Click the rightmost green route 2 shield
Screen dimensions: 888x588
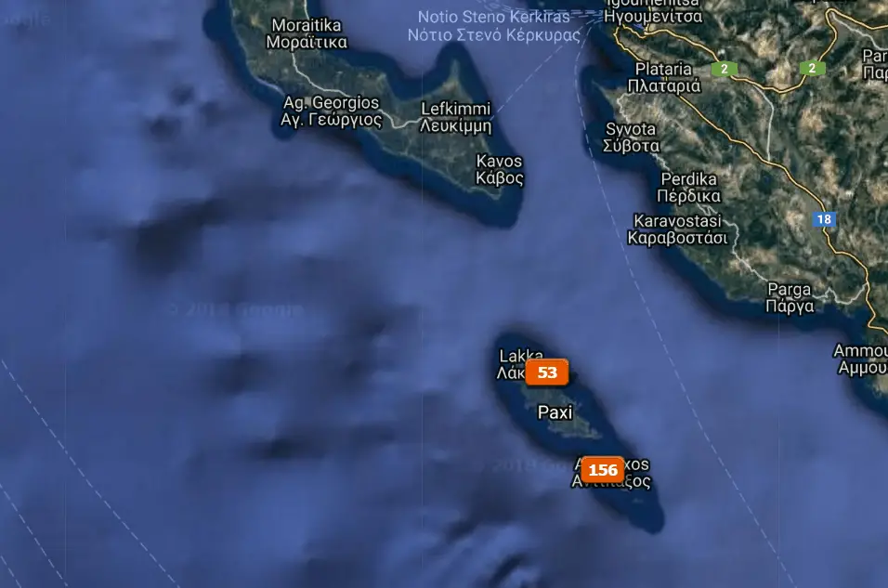point(812,68)
